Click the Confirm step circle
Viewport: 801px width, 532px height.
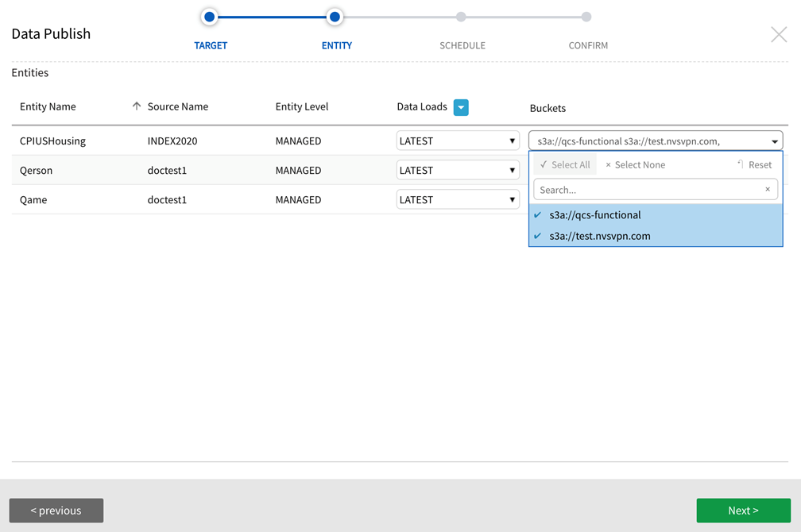click(x=586, y=17)
